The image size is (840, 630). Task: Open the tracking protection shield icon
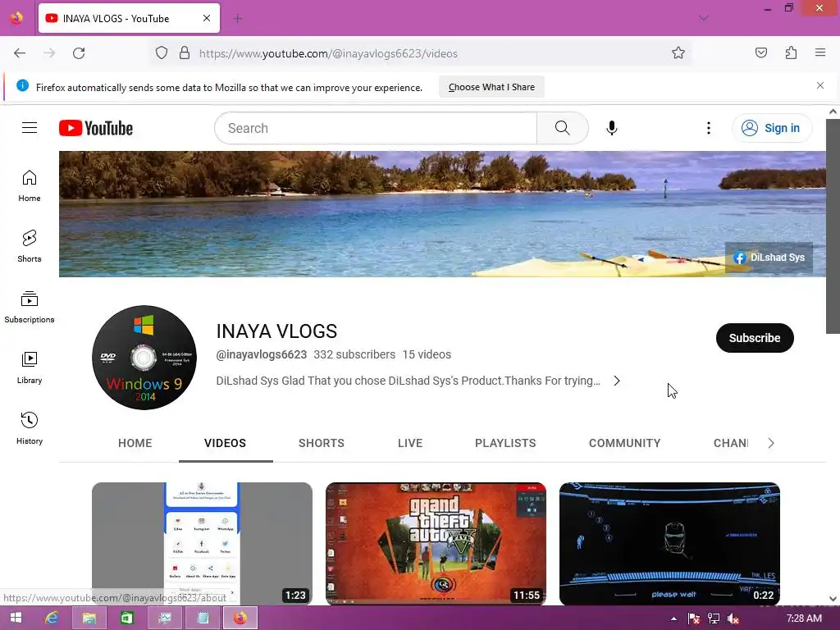point(162,53)
